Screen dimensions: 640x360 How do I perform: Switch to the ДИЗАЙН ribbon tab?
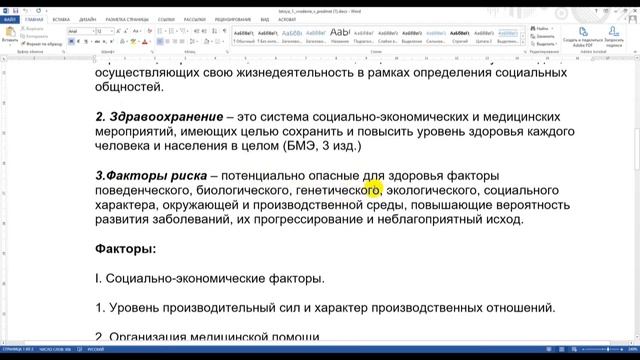(87, 19)
